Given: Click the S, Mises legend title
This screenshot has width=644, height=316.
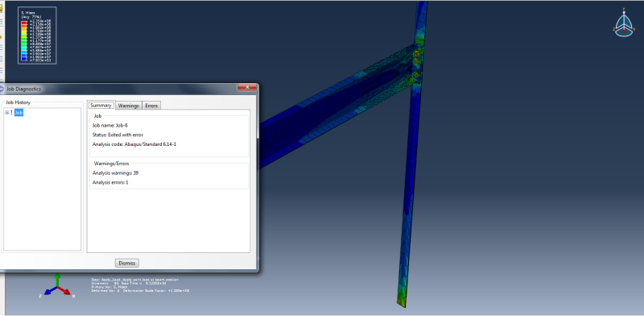Looking at the screenshot, I should pos(27,12).
